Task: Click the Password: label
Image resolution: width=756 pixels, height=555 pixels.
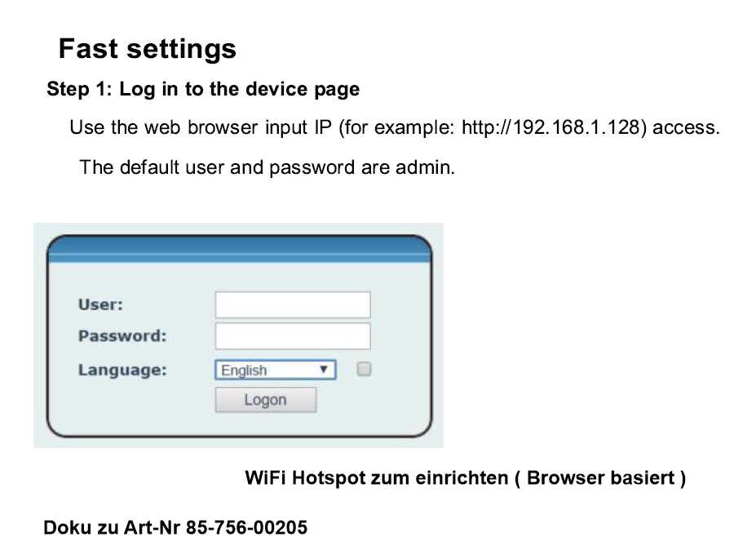Action: click(122, 335)
